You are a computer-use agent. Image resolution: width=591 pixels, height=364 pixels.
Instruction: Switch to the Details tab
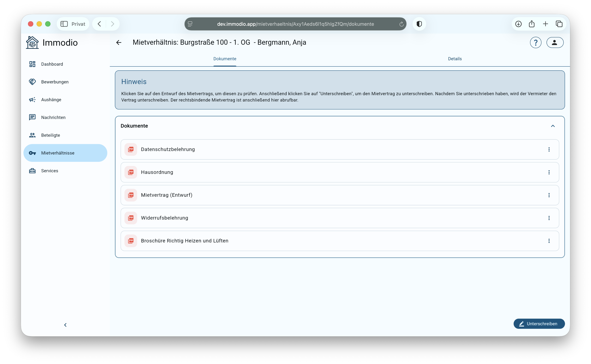coord(455,59)
